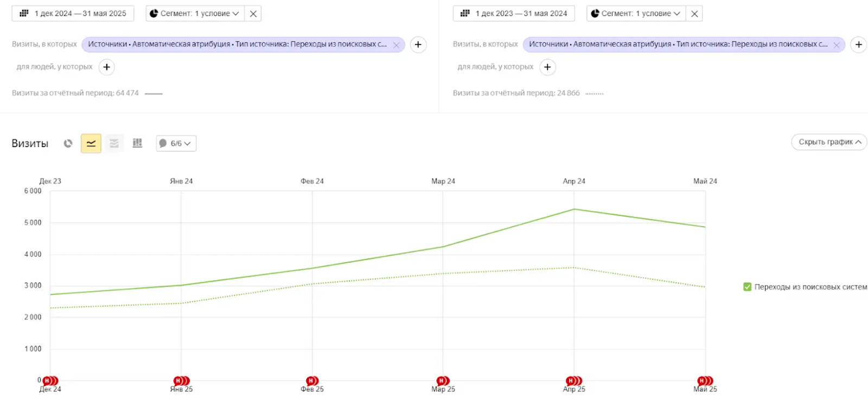The image size is (868, 406).
Task: Click the annotation marker at Фев 25
Action: tap(312, 381)
